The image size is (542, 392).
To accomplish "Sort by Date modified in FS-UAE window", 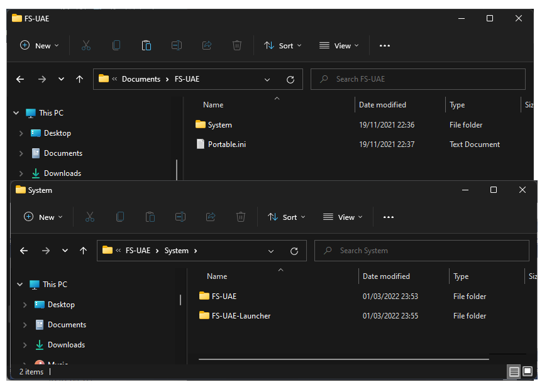I will point(382,105).
